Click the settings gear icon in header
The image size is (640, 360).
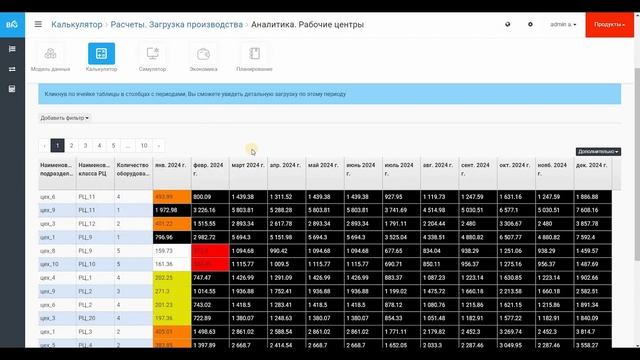pos(530,24)
